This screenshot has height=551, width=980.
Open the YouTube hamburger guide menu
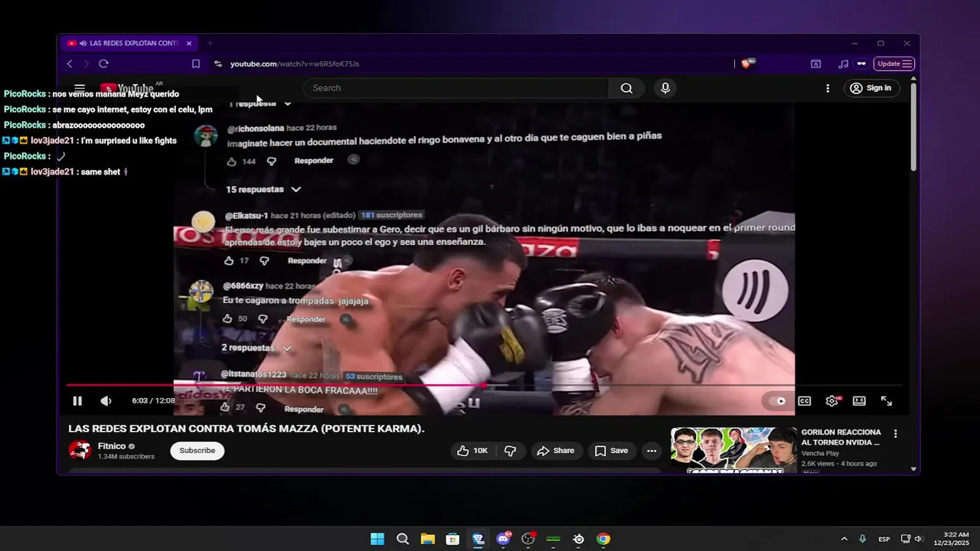tap(80, 89)
